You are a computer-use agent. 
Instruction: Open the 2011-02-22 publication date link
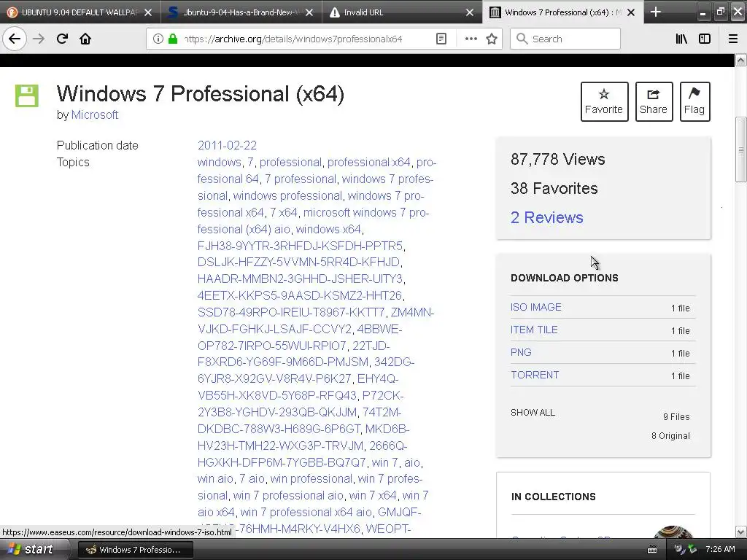click(227, 145)
